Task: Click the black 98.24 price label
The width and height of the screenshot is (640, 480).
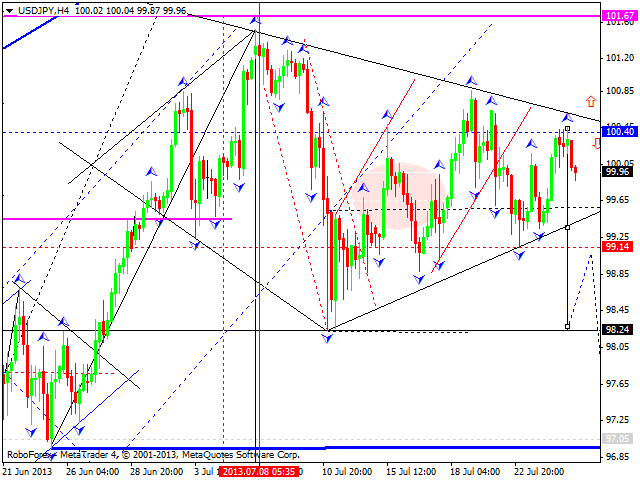Action: click(x=619, y=329)
